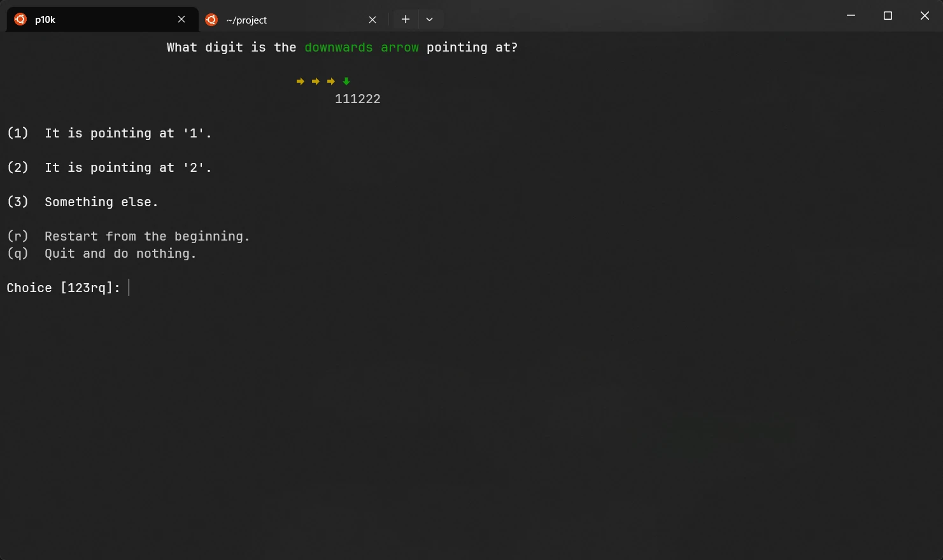Click 'Quit and do nothing' option

[x=120, y=253]
